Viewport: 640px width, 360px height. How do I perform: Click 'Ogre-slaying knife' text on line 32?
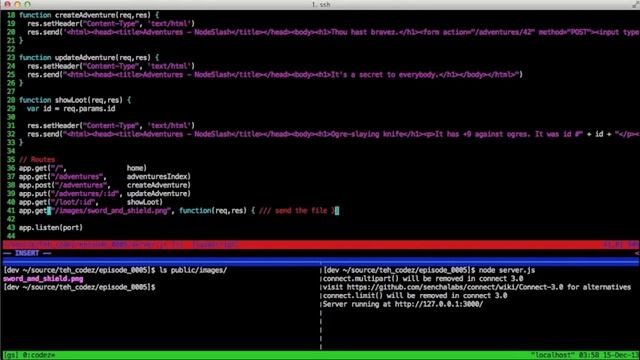367,134
